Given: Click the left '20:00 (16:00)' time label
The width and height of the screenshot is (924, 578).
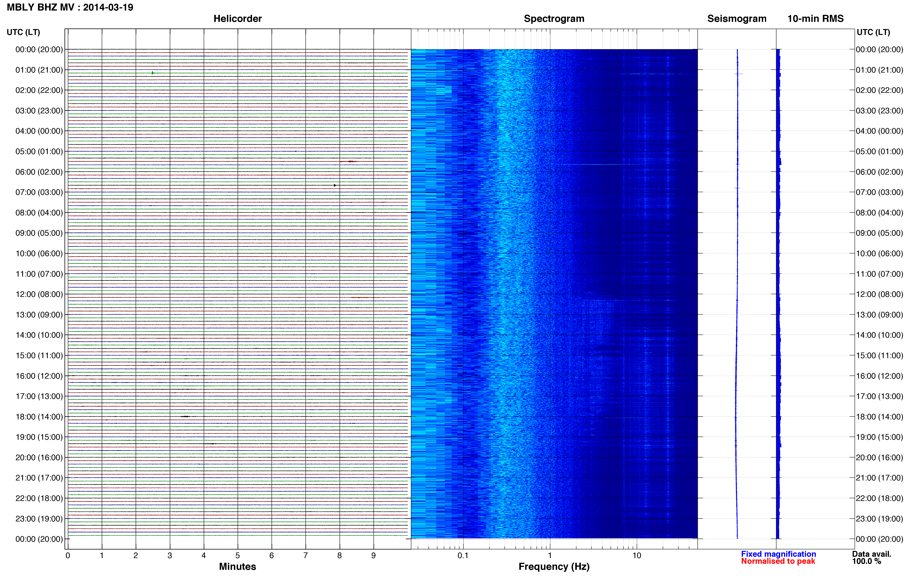Looking at the screenshot, I should click(x=39, y=458).
